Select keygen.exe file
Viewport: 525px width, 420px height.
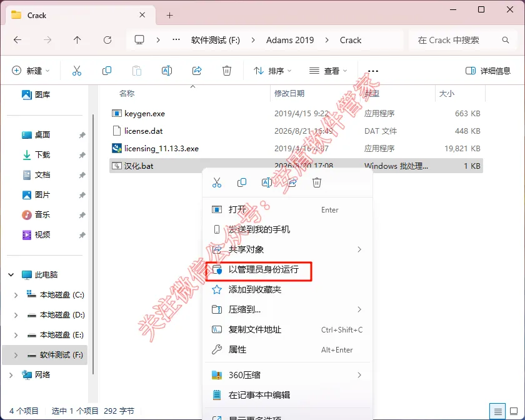pos(144,114)
